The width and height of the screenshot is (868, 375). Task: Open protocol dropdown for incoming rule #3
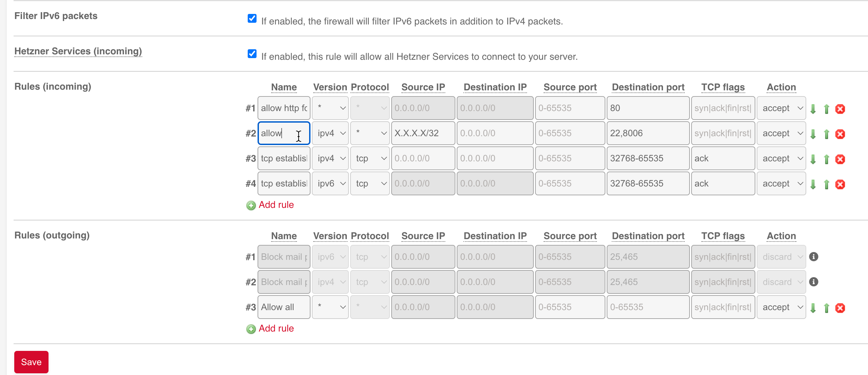(x=370, y=158)
